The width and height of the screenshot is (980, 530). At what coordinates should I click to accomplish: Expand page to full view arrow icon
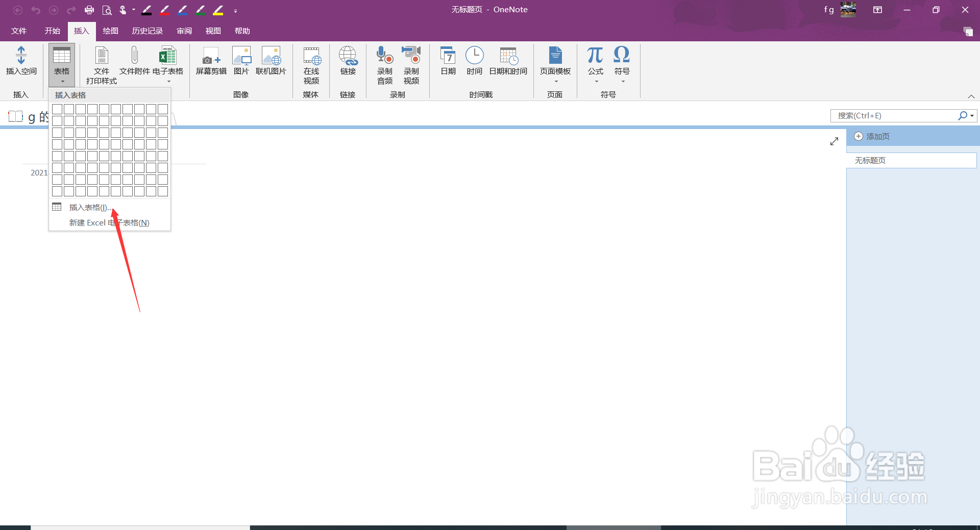[x=834, y=141]
